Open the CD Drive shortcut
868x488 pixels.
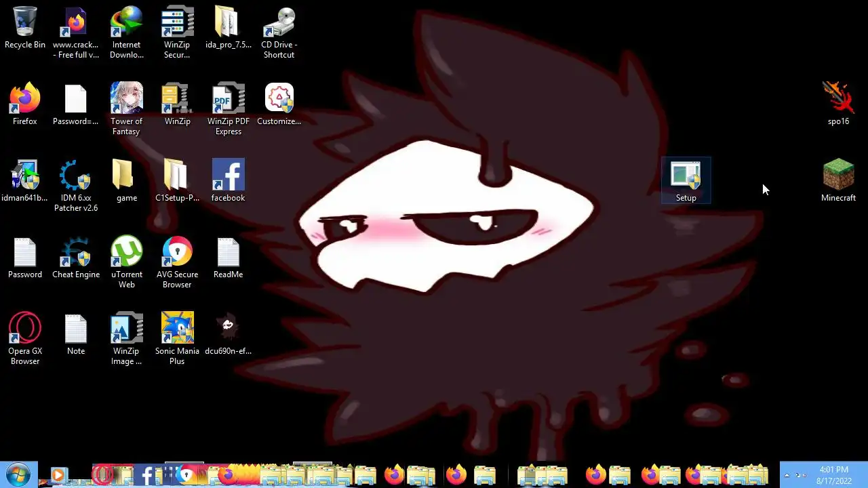(279, 33)
